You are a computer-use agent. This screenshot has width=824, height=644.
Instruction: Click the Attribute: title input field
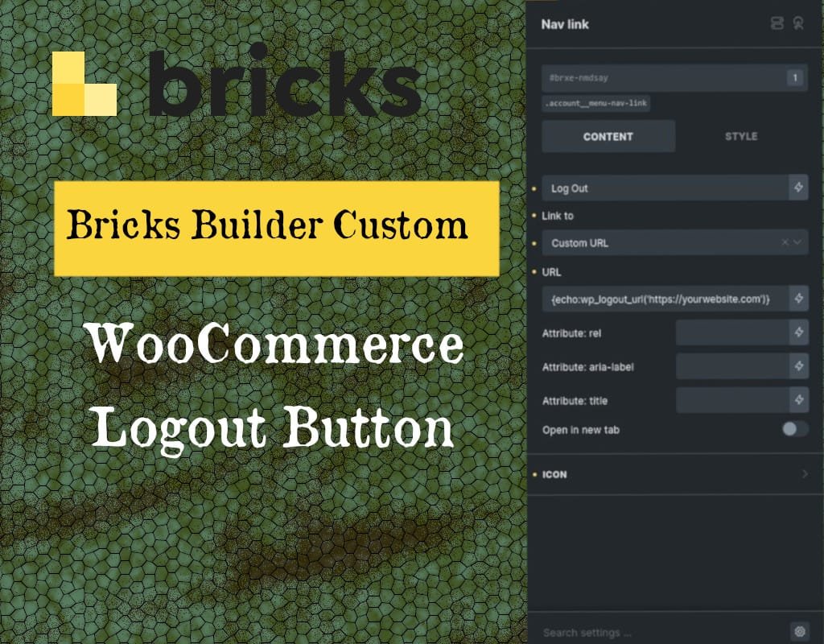pyautogui.click(x=732, y=400)
